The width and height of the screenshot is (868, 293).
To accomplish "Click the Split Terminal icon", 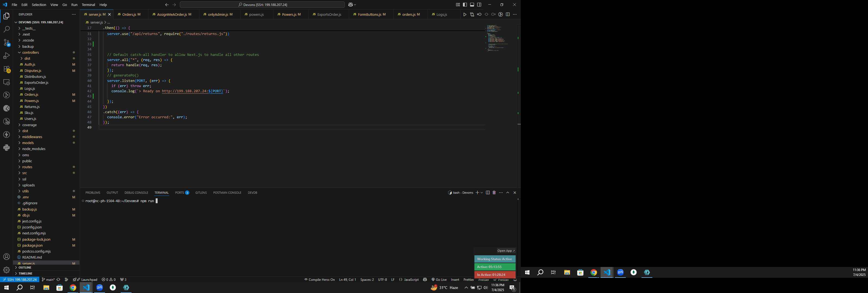I will pyautogui.click(x=488, y=193).
